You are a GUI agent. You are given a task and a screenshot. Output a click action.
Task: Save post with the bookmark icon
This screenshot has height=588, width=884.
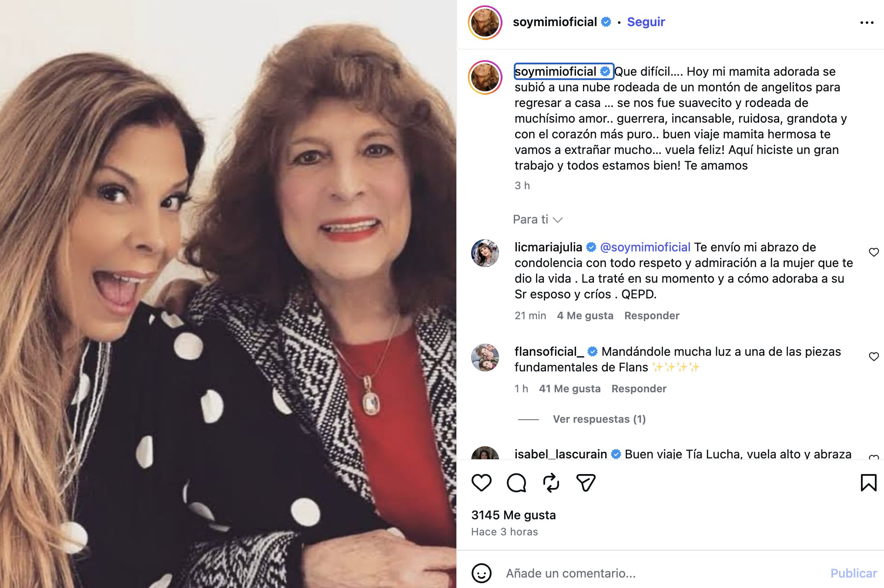point(868,483)
